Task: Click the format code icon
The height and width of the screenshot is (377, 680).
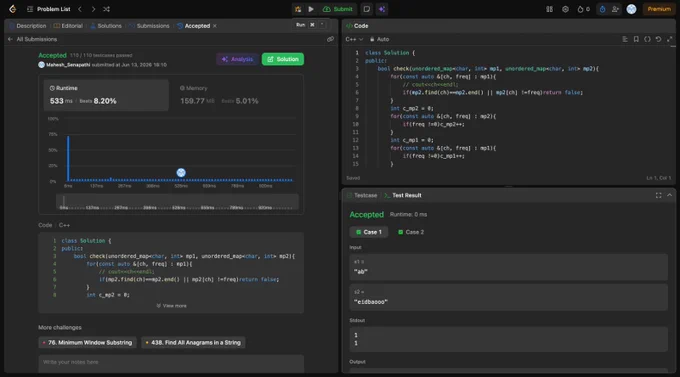Action: [625, 39]
